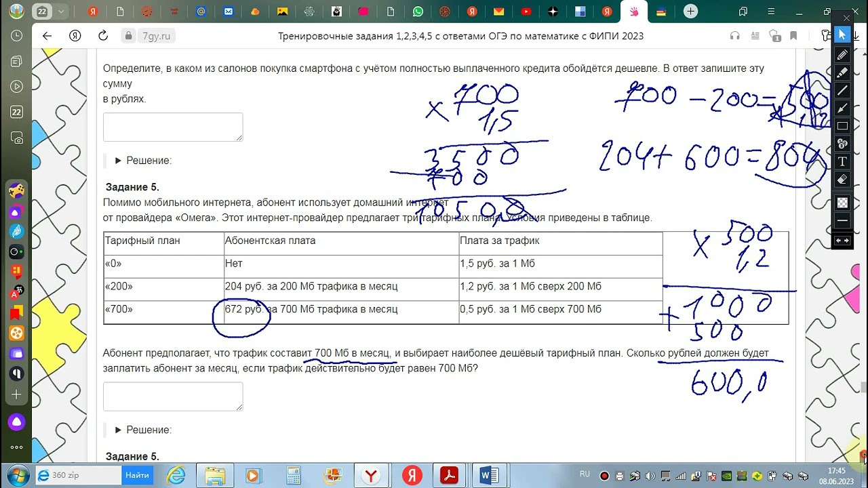Open the sidebar bookmarks red icon
Viewport: 868px width, 488px height.
tap(15, 313)
